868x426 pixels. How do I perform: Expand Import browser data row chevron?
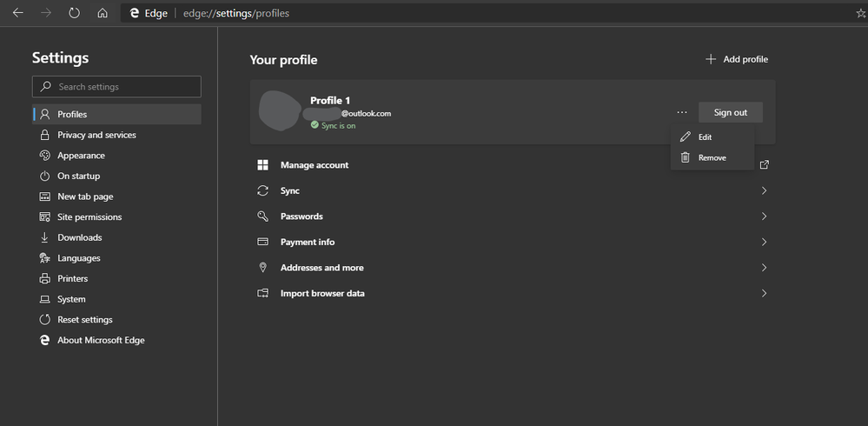coord(764,293)
